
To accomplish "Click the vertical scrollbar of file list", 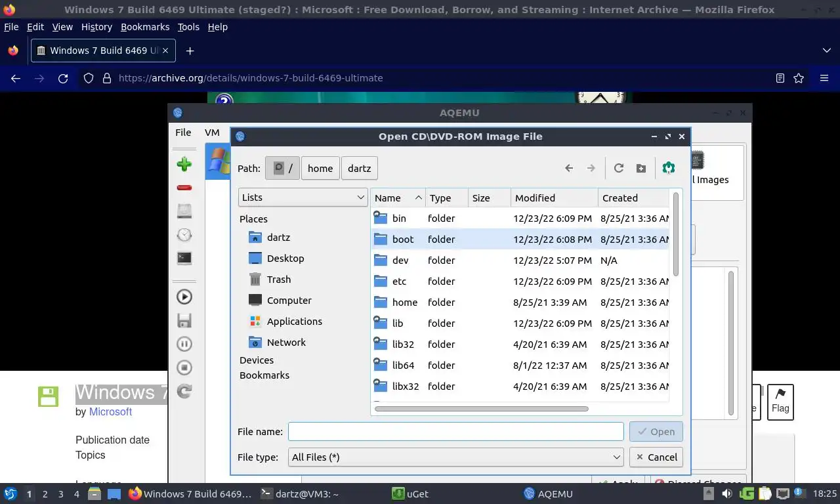I will [675, 234].
